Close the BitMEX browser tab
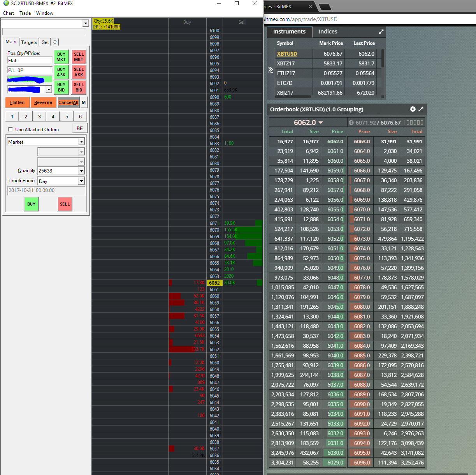 pyautogui.click(x=311, y=7)
